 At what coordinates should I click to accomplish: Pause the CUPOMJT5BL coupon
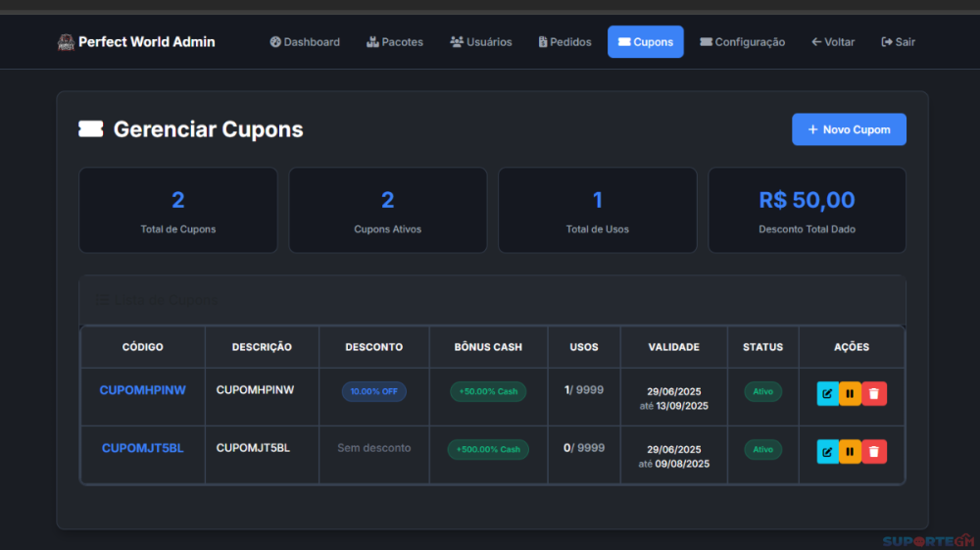pos(850,452)
